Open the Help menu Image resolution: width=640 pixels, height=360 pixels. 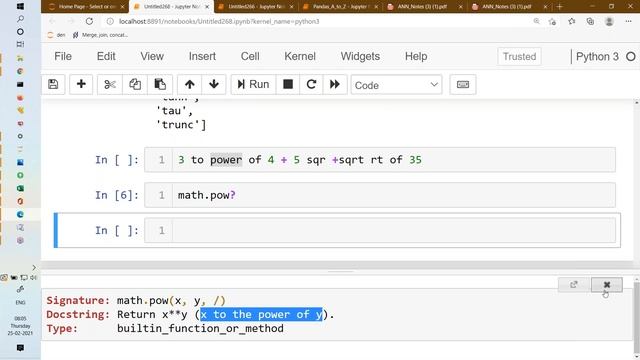coord(416,56)
